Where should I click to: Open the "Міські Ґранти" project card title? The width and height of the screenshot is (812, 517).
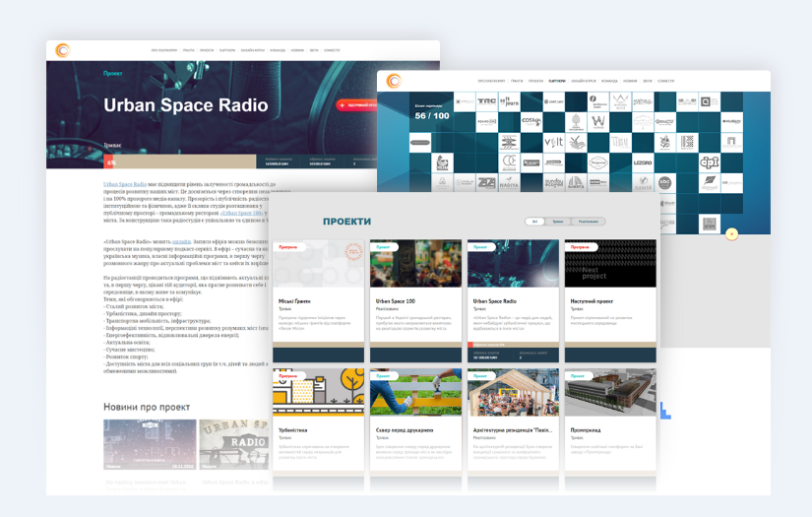[x=294, y=301]
